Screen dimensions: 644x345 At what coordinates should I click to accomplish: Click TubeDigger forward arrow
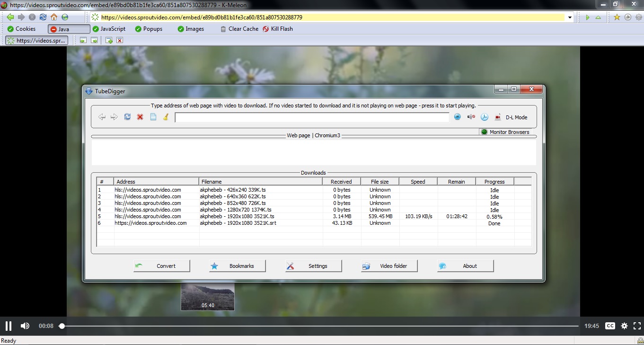click(114, 117)
